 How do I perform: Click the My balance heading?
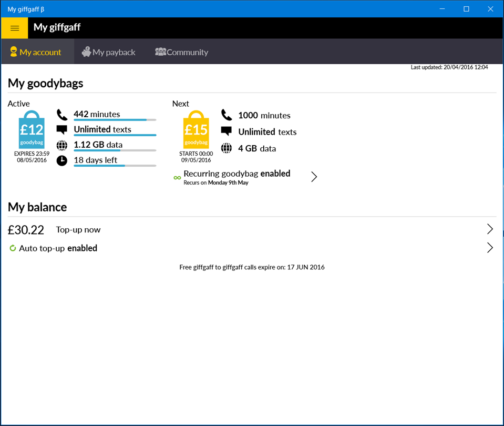(x=37, y=207)
